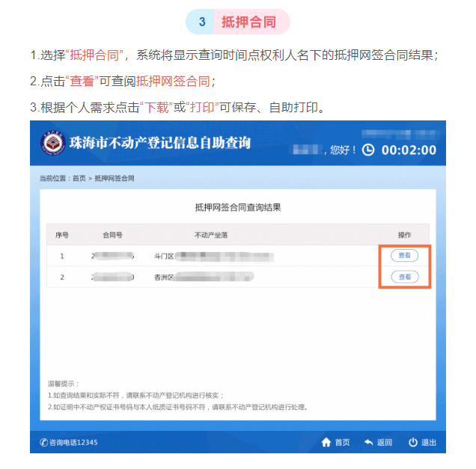476x469 pixels.
Task: Click the home icon in the footer
Action: tap(326, 442)
